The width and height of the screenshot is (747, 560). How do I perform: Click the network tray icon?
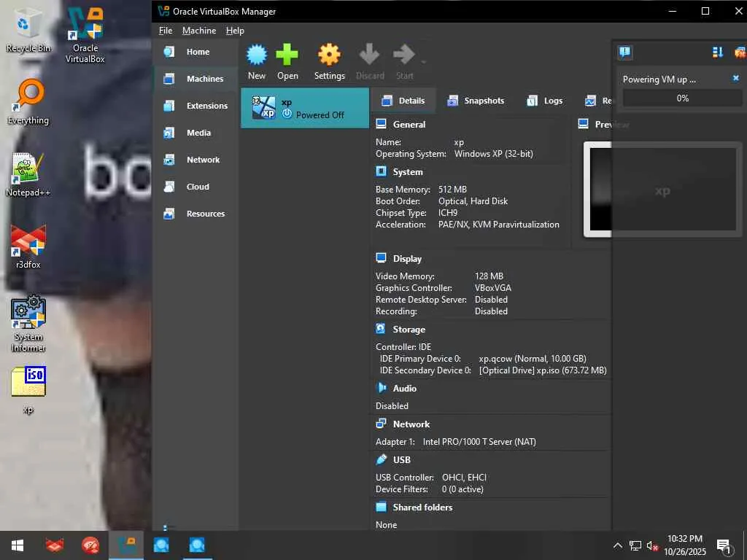(x=635, y=545)
